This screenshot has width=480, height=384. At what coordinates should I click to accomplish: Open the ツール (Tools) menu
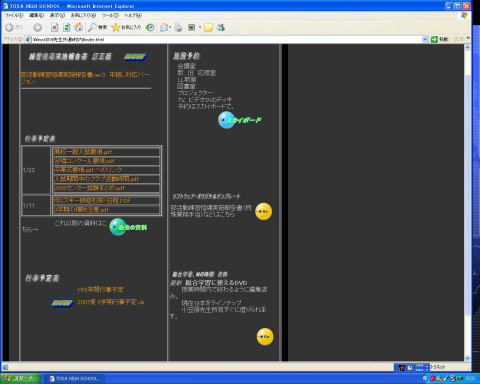[x=110, y=15]
